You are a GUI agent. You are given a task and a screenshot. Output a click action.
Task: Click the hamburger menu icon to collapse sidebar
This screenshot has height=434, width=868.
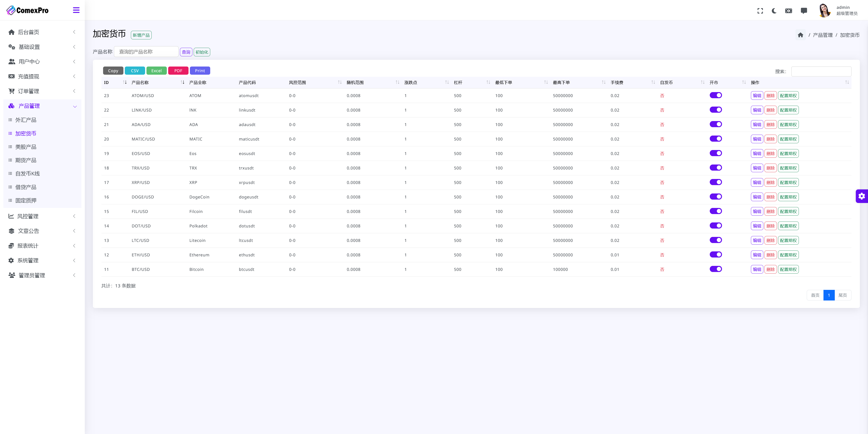click(x=76, y=10)
